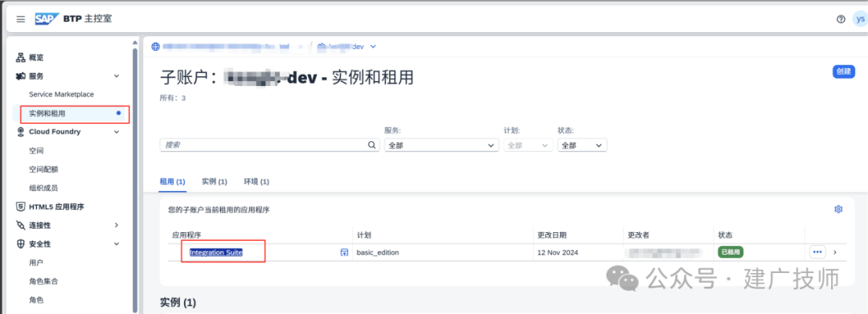Expand Integration Suite row details arrow
Screen dimensions: 868x314
(835, 252)
